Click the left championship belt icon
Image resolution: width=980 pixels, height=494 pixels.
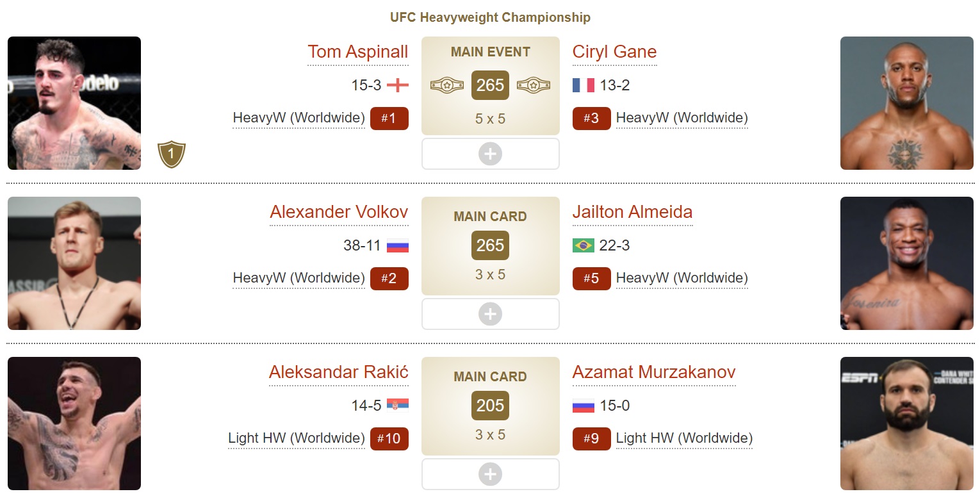pos(446,85)
